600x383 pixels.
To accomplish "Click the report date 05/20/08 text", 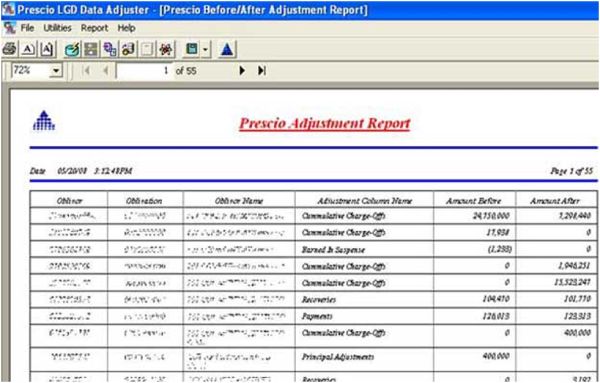I will [x=72, y=171].
